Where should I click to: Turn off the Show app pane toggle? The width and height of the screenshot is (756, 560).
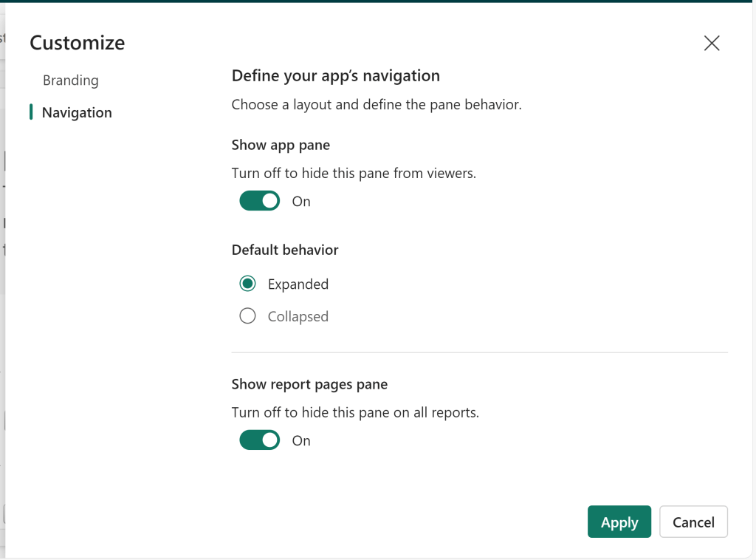pyautogui.click(x=260, y=201)
